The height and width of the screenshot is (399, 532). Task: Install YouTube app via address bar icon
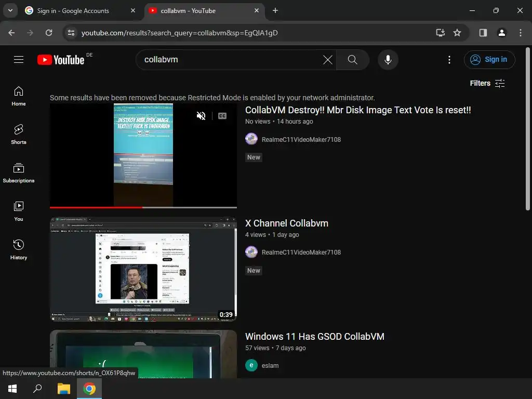pos(441,33)
